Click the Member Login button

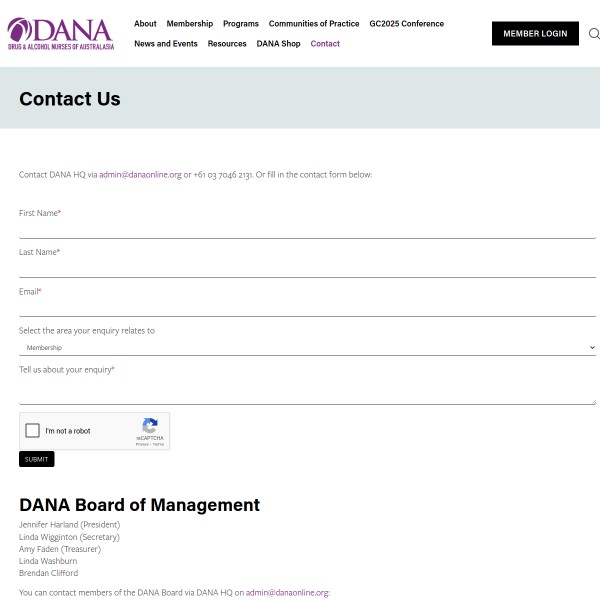(535, 34)
